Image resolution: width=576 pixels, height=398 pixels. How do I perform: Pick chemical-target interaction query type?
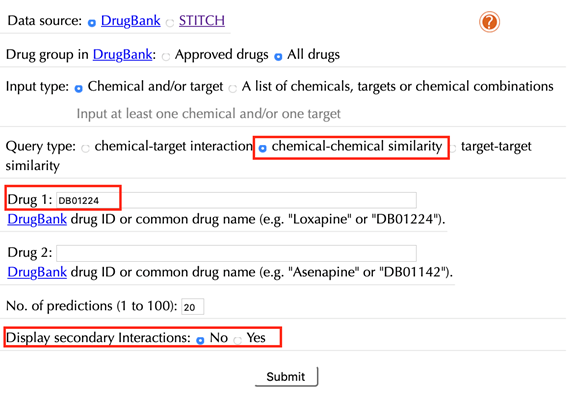click(x=86, y=148)
